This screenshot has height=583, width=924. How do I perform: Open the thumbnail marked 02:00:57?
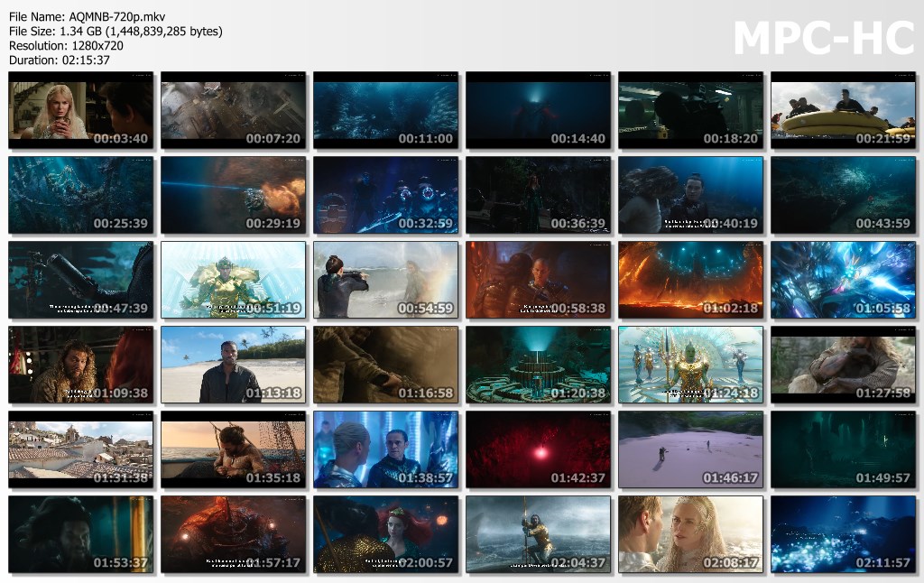pos(386,534)
